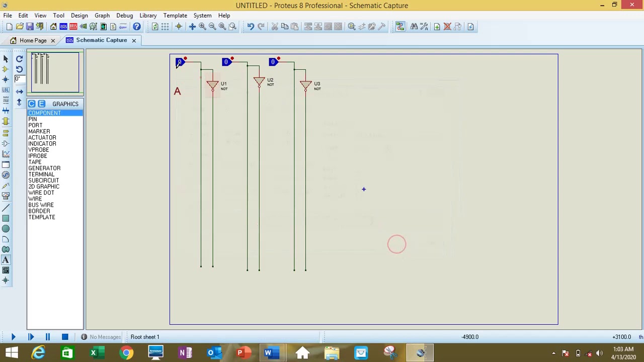Run the simulation with Play
This screenshot has width=644, height=362.
(x=14, y=337)
